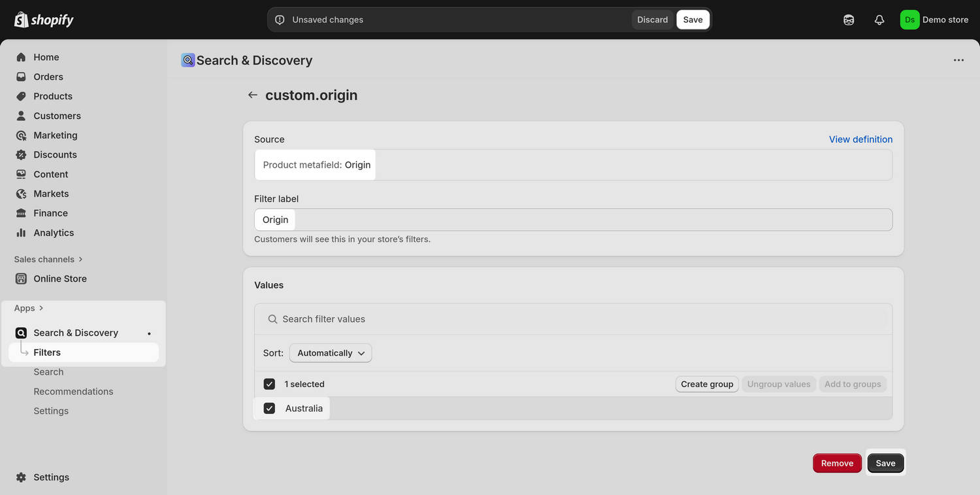The image size is (980, 495).
Task: Click the Create group button
Action: tap(706, 384)
